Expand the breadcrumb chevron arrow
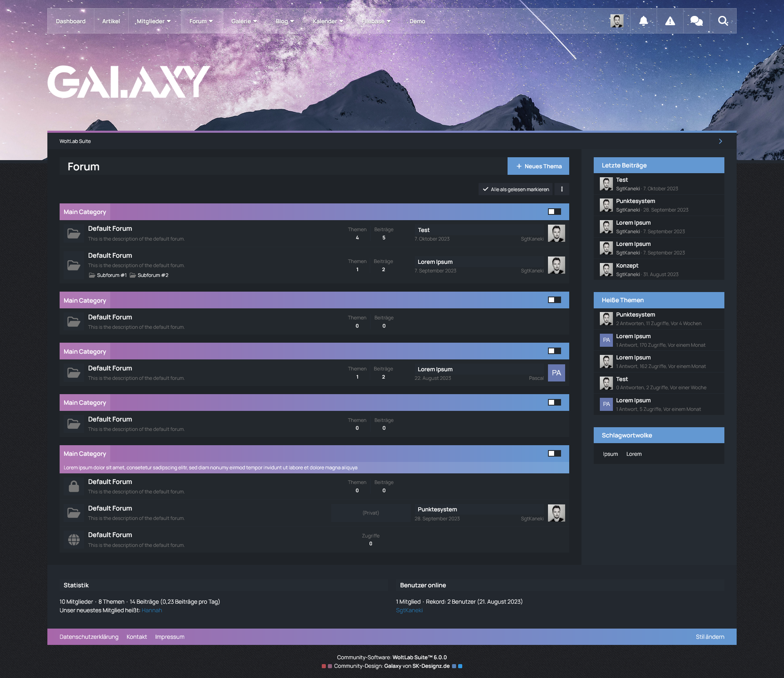 tap(720, 141)
